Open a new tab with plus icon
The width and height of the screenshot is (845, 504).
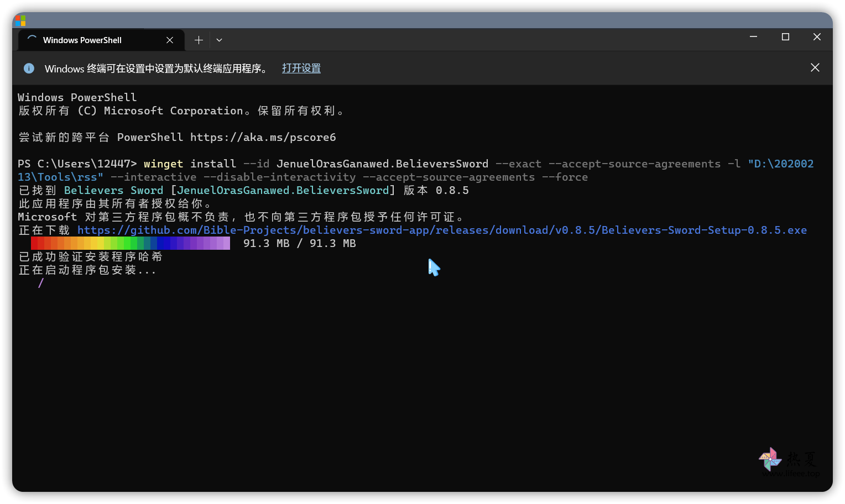199,40
